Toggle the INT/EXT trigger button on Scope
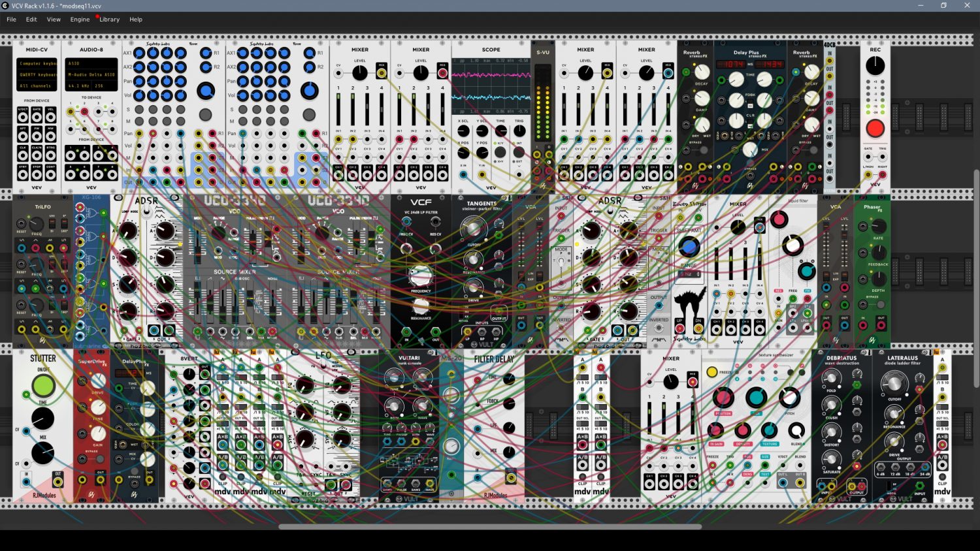Image resolution: width=980 pixels, height=551 pixels. (519, 153)
